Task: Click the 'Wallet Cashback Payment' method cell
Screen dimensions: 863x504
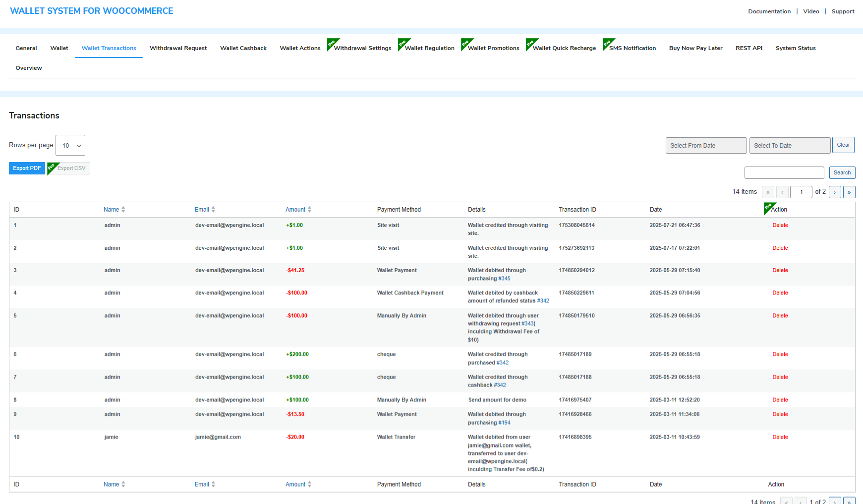Action: click(410, 293)
